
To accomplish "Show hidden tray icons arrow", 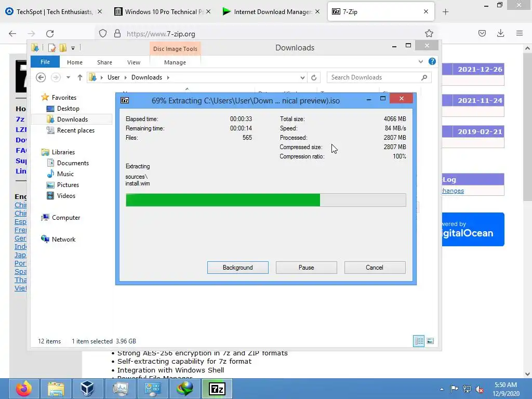I will click(x=442, y=389).
